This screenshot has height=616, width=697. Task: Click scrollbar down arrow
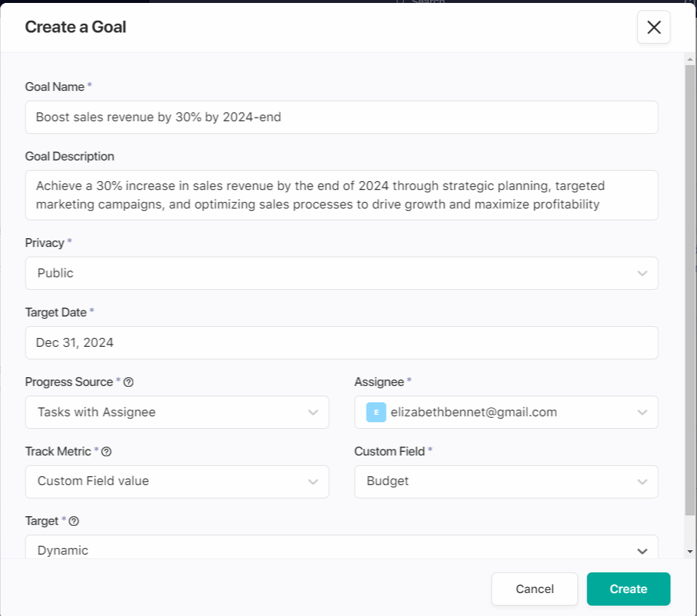pyautogui.click(x=690, y=552)
